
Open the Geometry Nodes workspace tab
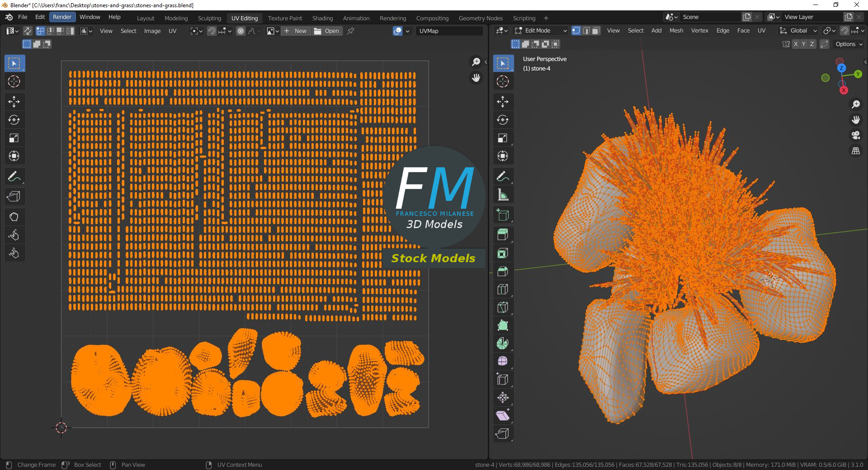pos(481,18)
